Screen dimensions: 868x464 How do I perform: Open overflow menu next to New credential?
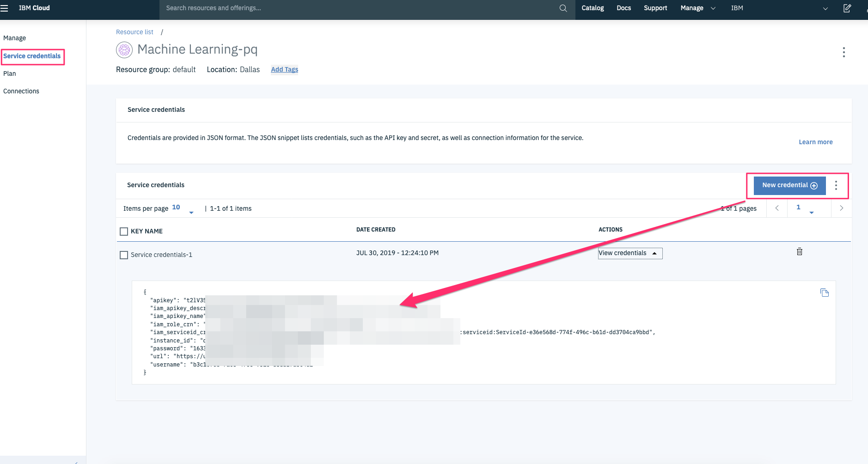pos(836,185)
